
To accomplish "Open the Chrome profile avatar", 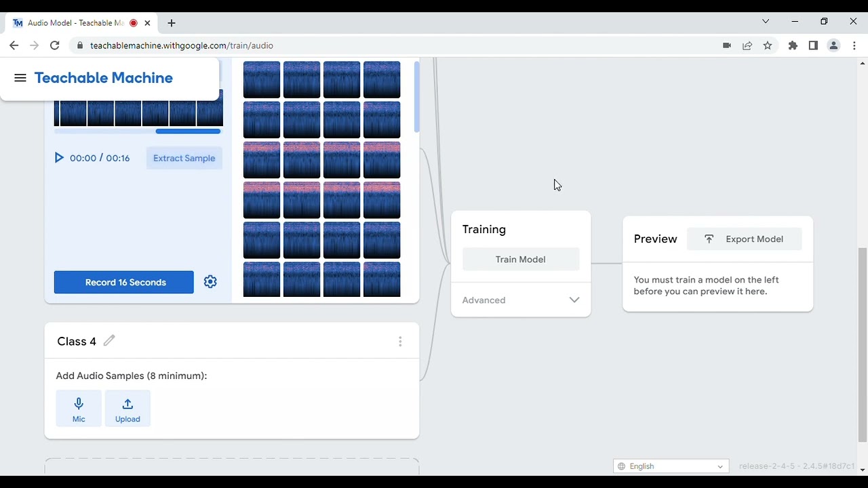I will point(834,45).
